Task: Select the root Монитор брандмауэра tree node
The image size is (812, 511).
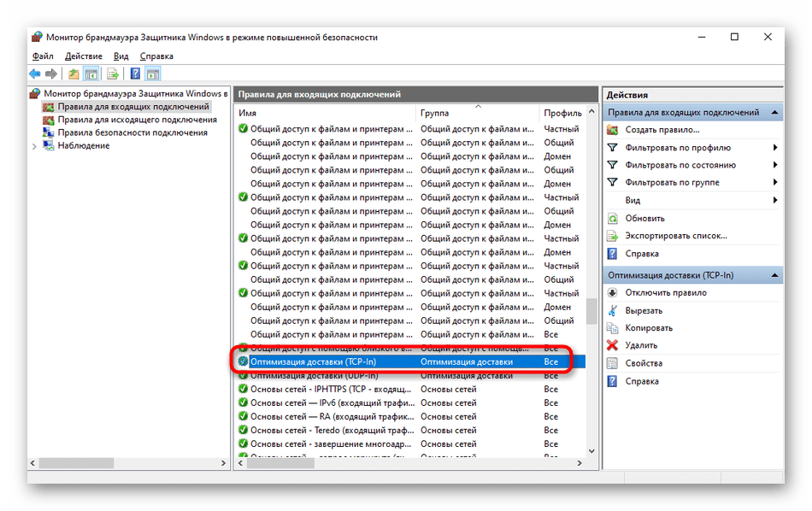Action: 136,94
